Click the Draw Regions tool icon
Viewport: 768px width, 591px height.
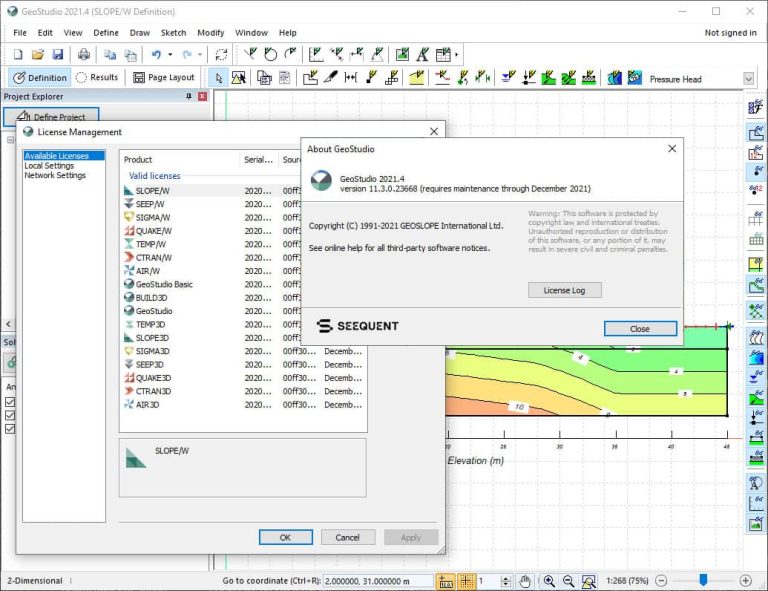[x=311, y=78]
